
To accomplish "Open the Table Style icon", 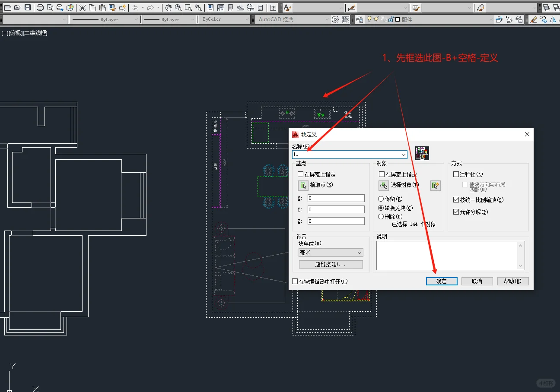I will pyautogui.click(x=416, y=8).
